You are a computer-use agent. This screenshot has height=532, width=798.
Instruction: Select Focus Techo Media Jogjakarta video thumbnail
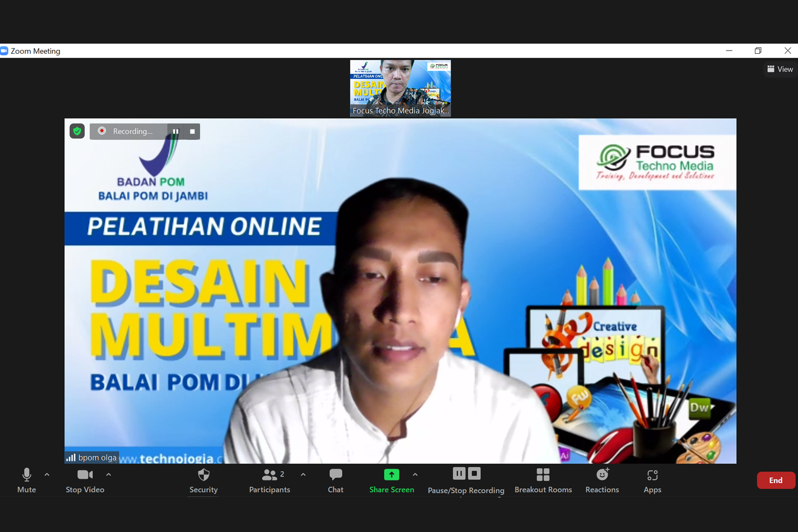(400, 88)
